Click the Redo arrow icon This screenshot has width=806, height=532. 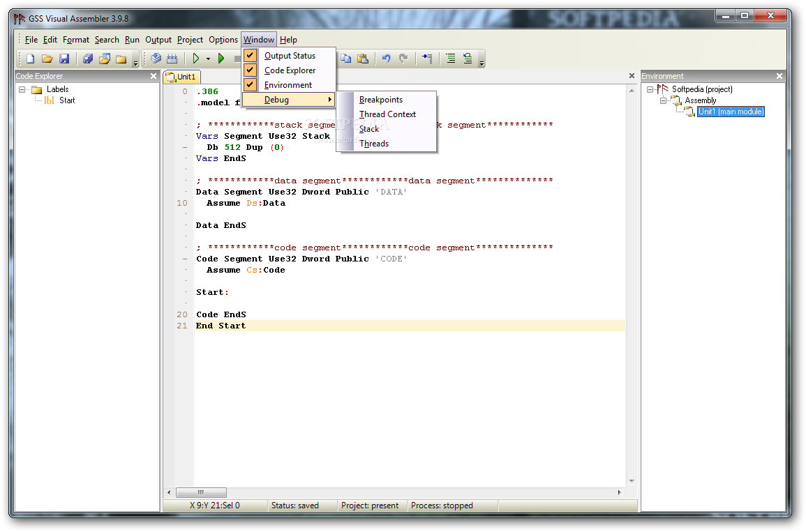click(x=403, y=59)
